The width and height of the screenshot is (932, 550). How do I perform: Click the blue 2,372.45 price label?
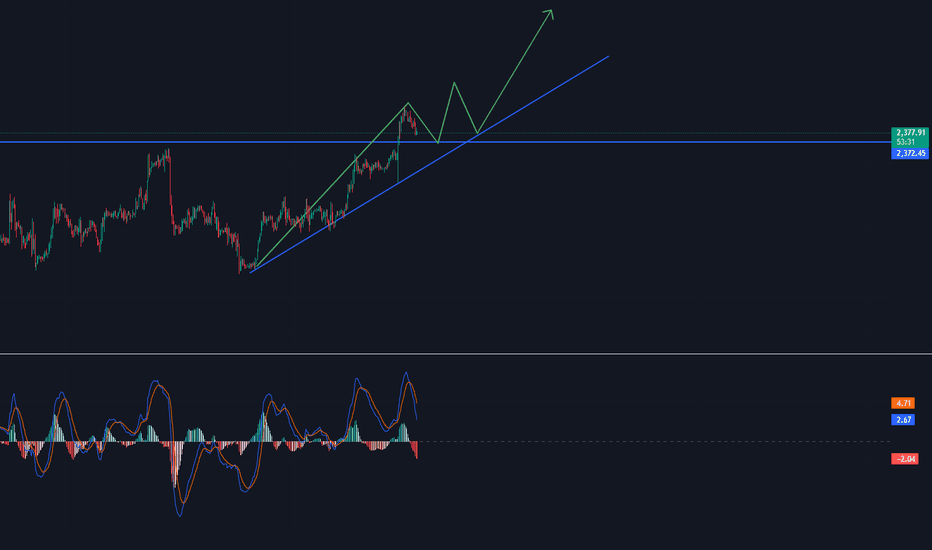click(x=910, y=153)
